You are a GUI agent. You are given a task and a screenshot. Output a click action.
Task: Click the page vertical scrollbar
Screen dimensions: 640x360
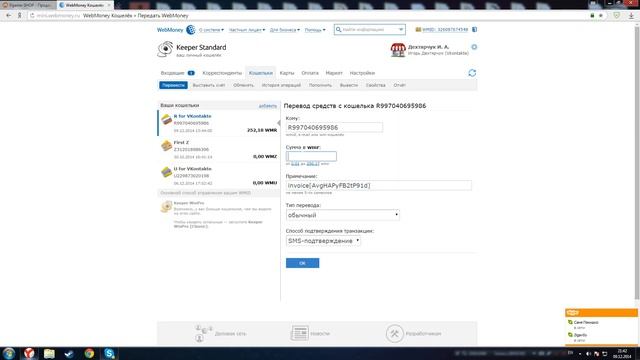coord(637,163)
